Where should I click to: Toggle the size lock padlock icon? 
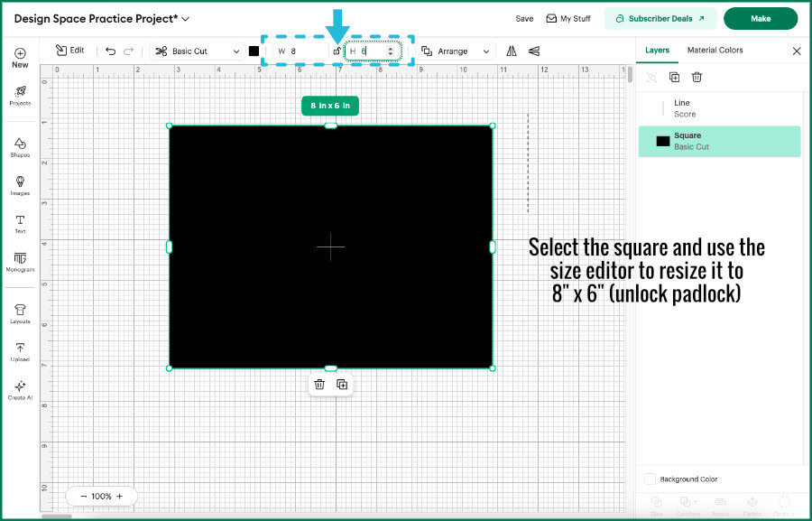pos(337,51)
